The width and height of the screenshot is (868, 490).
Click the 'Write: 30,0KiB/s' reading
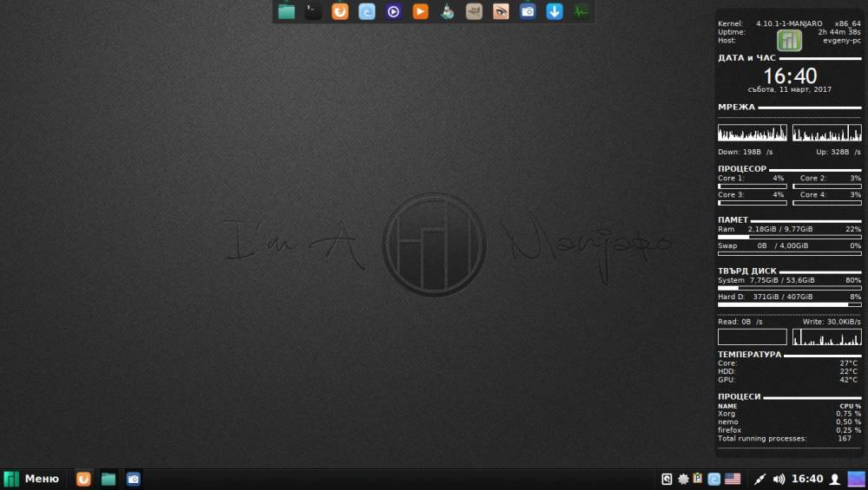832,322
